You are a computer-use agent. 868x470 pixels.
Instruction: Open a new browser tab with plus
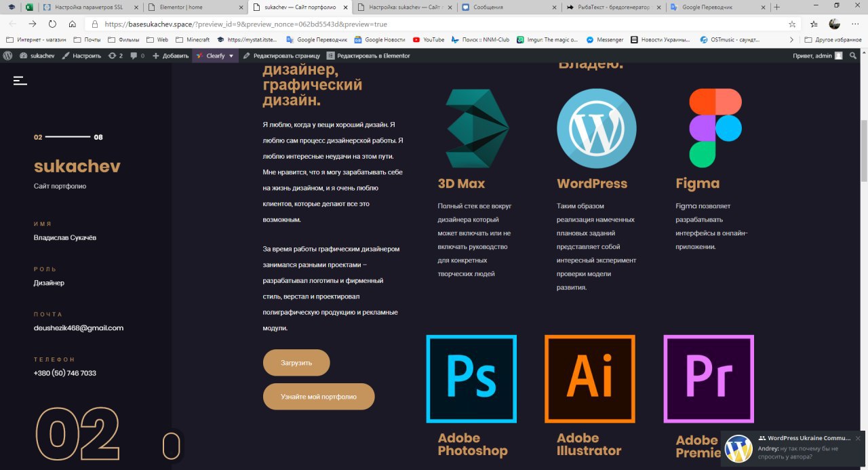point(777,7)
